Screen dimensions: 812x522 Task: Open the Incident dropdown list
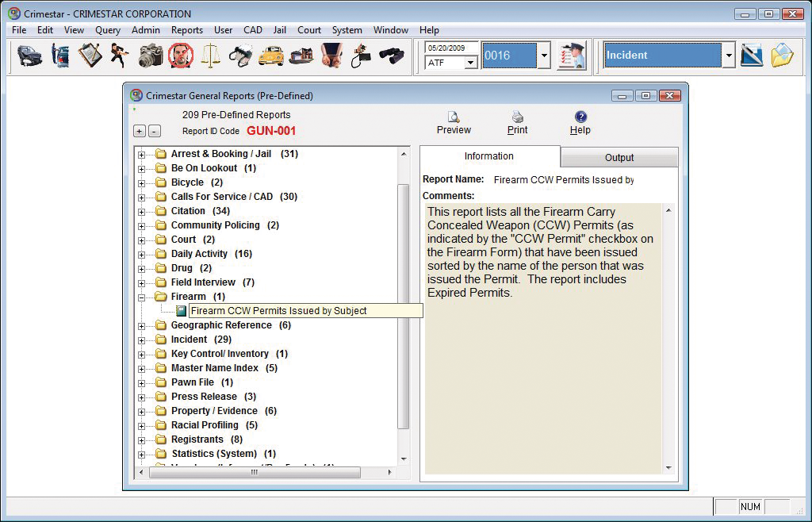point(728,56)
